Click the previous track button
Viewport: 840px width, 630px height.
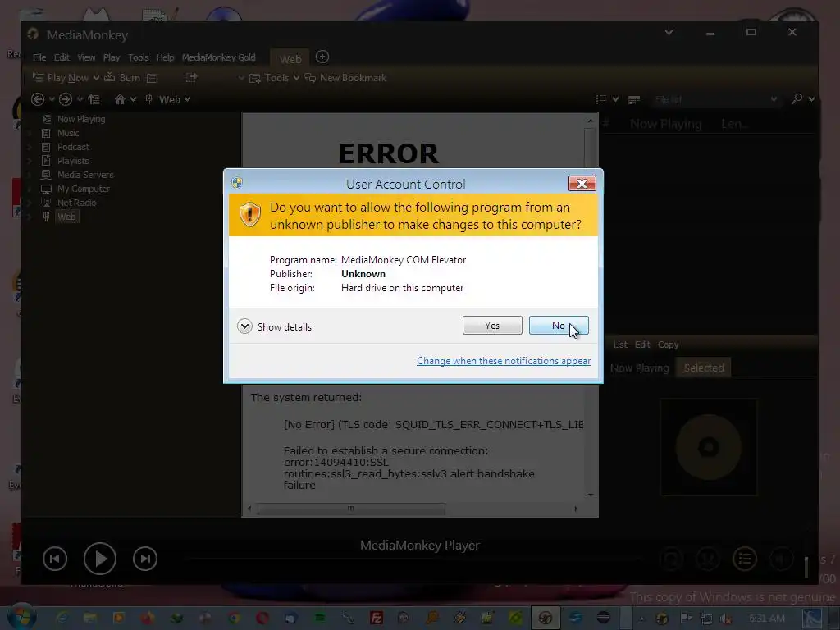[55, 559]
